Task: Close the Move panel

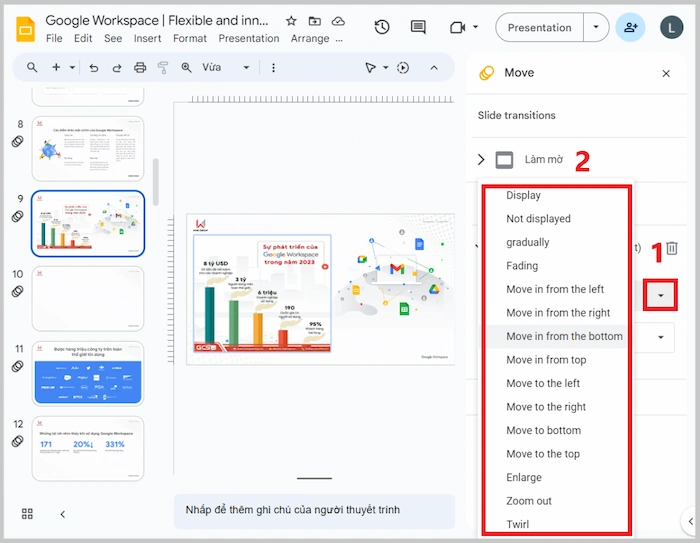Action: [666, 73]
